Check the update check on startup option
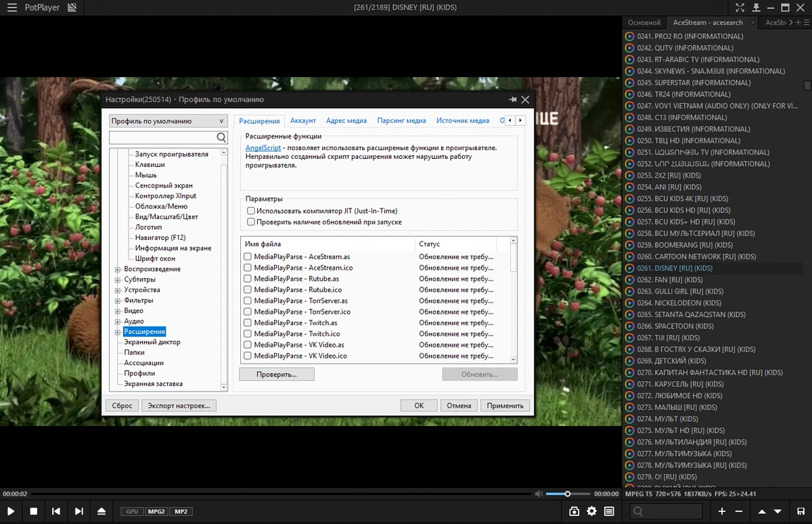Screen dimensions: 812x524 click(x=251, y=222)
